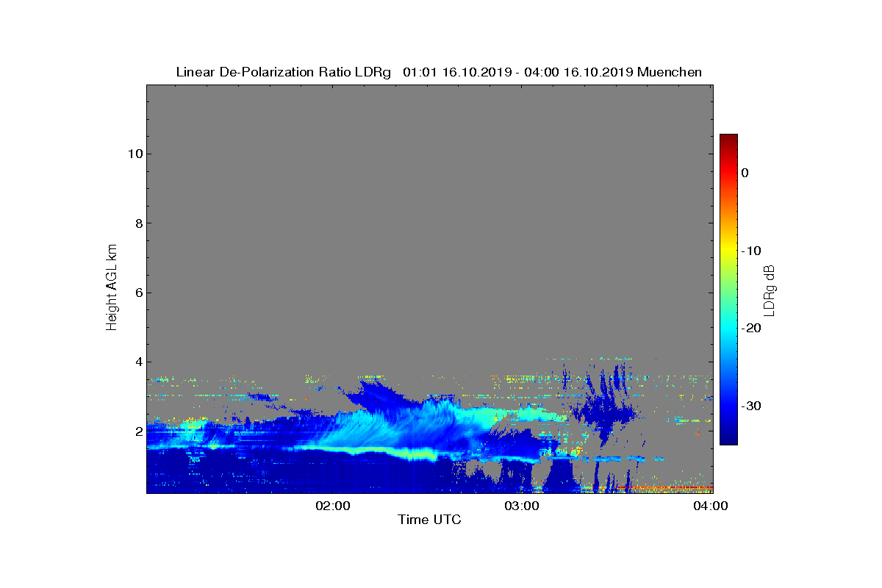This screenshot has height=588, width=882.
Task: Click the x-axis label Time UTC
Action: [x=429, y=520]
